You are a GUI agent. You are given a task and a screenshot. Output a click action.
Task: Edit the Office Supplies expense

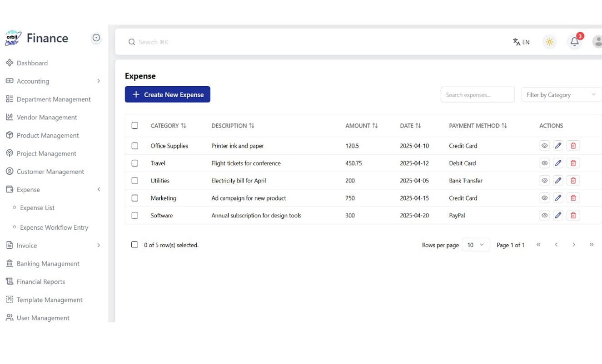(x=558, y=146)
